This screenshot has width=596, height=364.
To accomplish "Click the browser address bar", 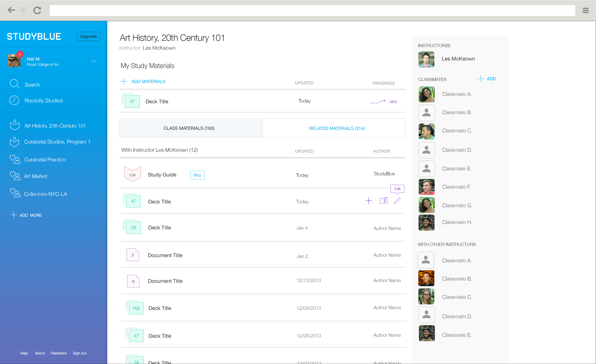I will tap(312, 10).
